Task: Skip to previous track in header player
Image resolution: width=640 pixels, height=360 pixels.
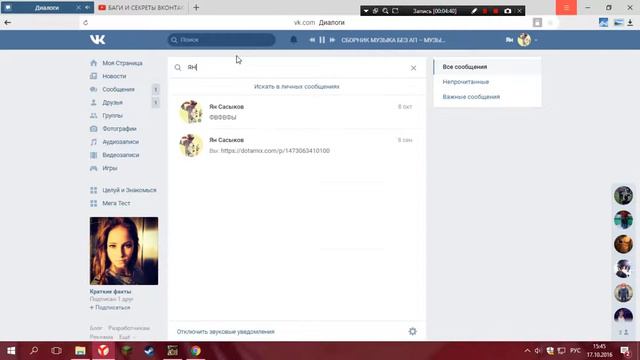Action: [312, 40]
